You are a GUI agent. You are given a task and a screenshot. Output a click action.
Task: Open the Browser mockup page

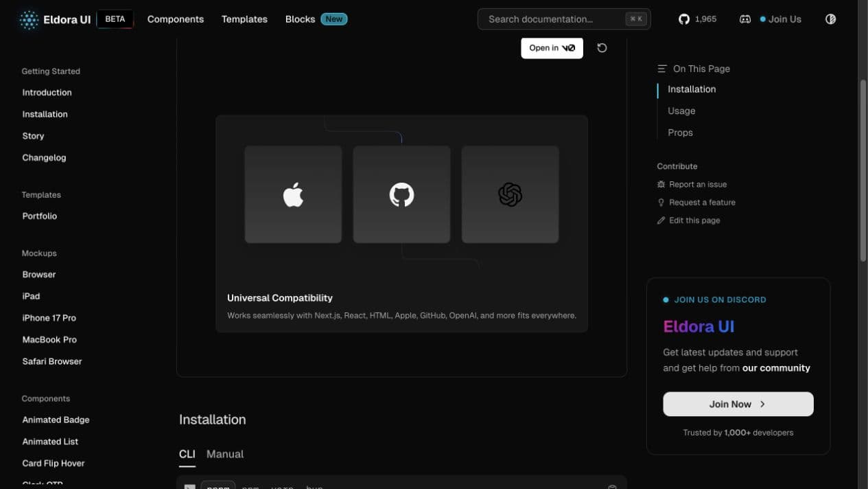tap(38, 274)
